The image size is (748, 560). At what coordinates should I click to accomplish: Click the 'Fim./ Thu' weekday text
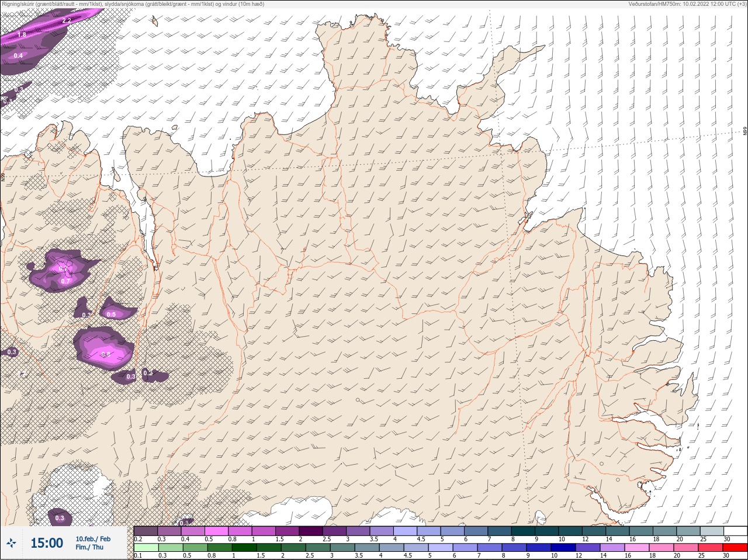[x=89, y=548]
